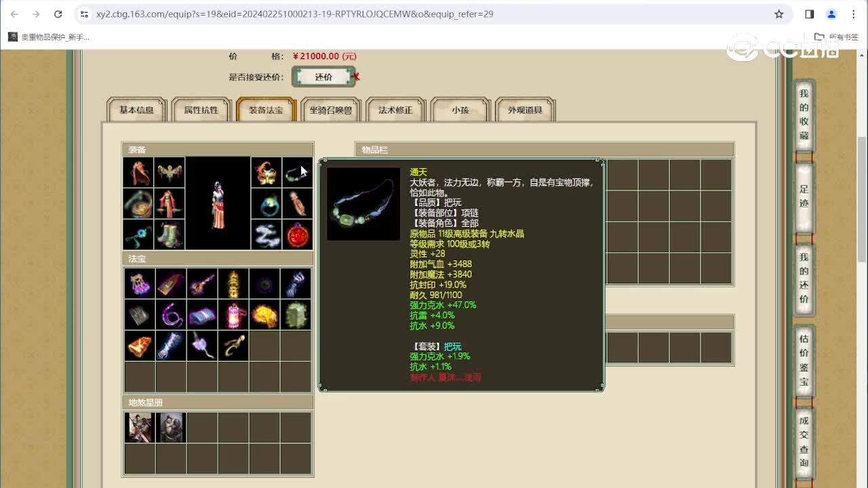The width and height of the screenshot is (868, 488).
Task: Select the purple whip 法宝 icon
Action: (x=171, y=314)
